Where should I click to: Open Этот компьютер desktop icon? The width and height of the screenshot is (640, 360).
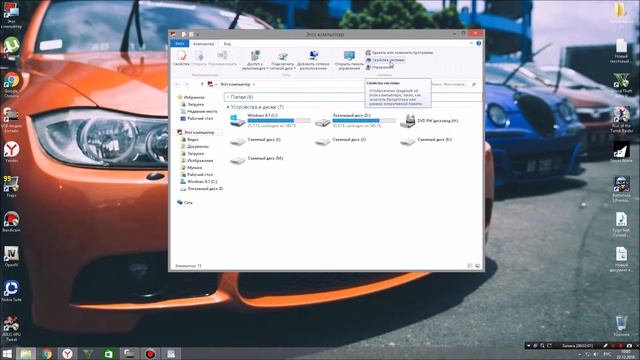(11, 16)
